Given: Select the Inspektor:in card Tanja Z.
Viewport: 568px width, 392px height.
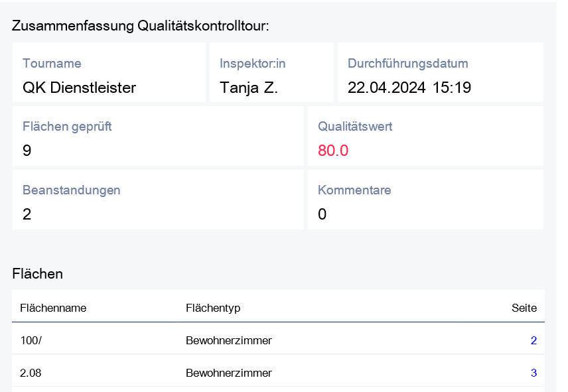Looking at the screenshot, I should [271, 73].
